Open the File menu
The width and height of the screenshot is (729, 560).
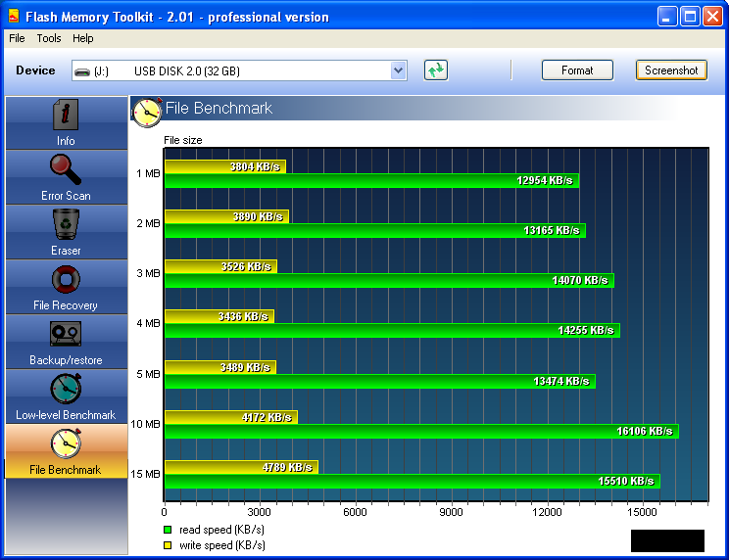17,38
